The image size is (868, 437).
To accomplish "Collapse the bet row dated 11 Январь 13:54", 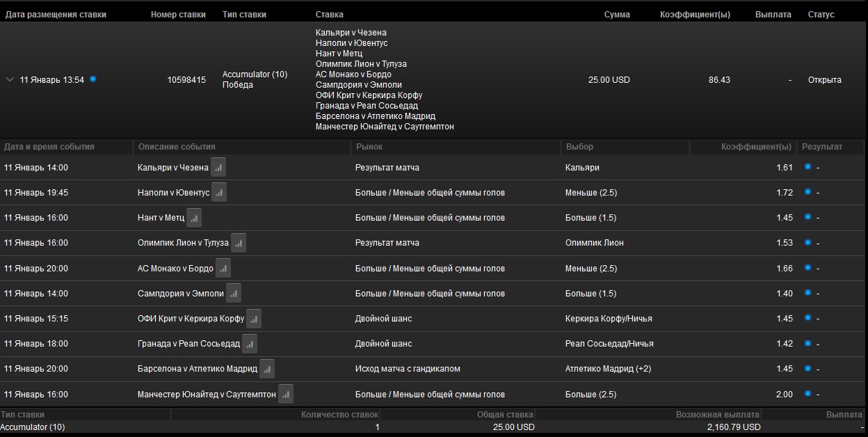I will [10, 80].
